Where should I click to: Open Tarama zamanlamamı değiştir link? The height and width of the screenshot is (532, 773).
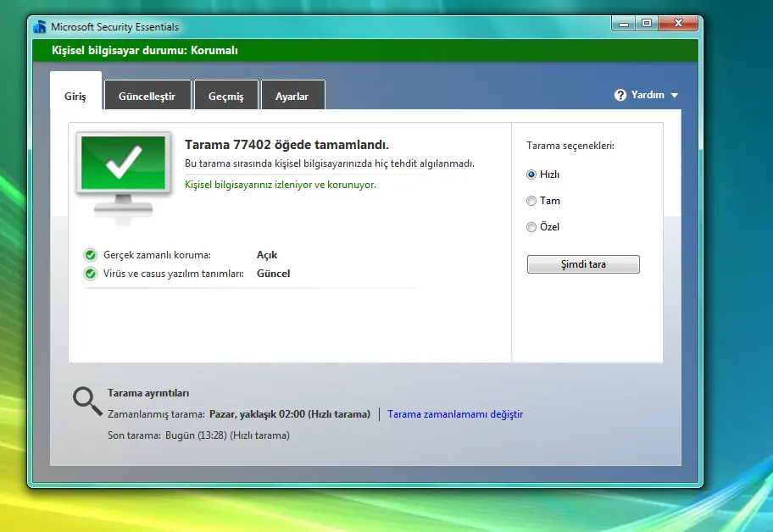(455, 414)
